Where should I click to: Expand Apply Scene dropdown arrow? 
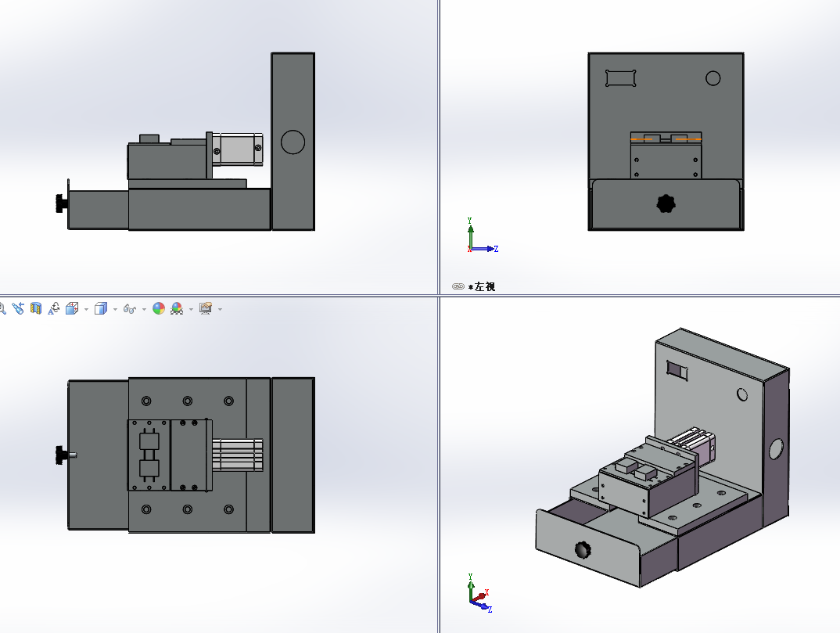click(x=192, y=309)
